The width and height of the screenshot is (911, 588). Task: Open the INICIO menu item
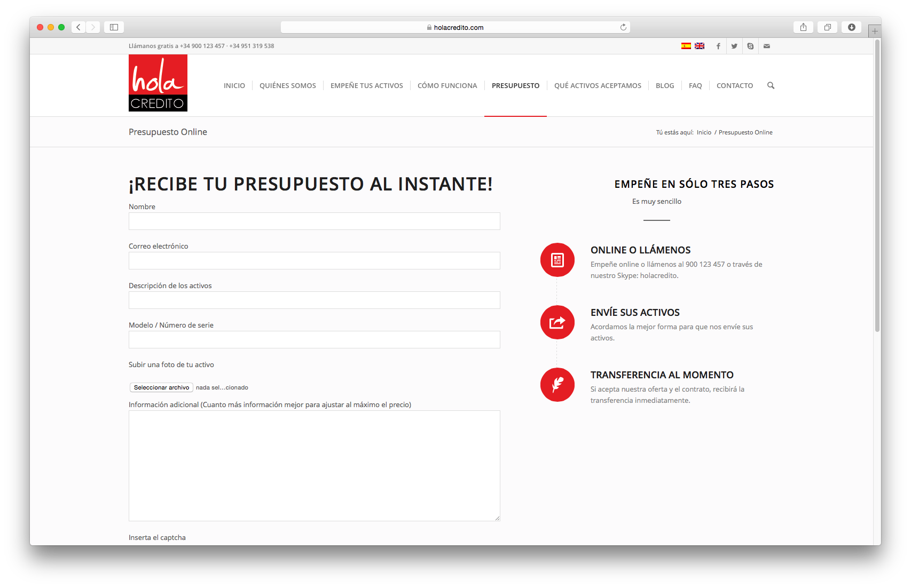click(234, 85)
